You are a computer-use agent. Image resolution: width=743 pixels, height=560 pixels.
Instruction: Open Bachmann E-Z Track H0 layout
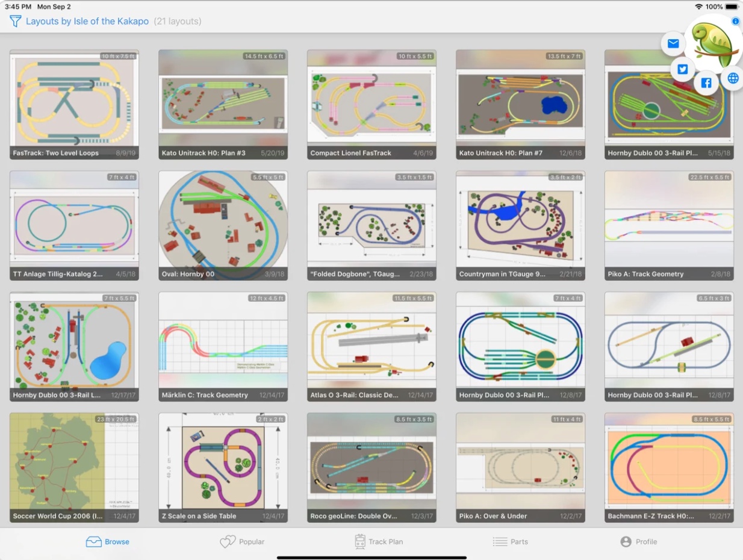[x=669, y=468]
